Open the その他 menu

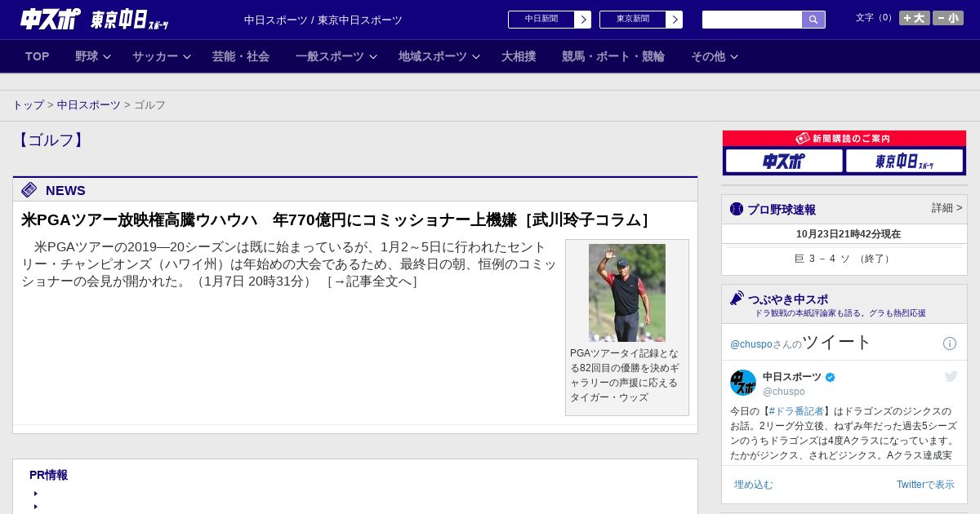pyautogui.click(x=708, y=56)
